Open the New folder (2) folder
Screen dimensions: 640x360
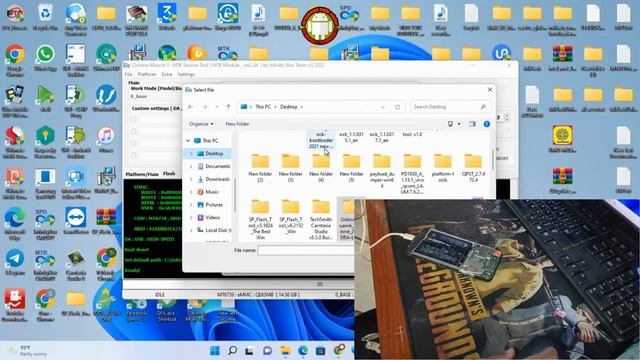pyautogui.click(x=260, y=168)
